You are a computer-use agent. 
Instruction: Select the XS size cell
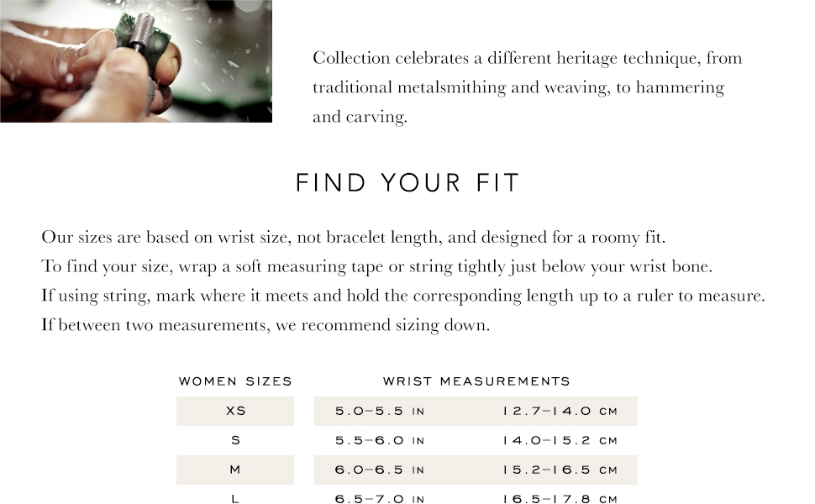tap(235, 412)
